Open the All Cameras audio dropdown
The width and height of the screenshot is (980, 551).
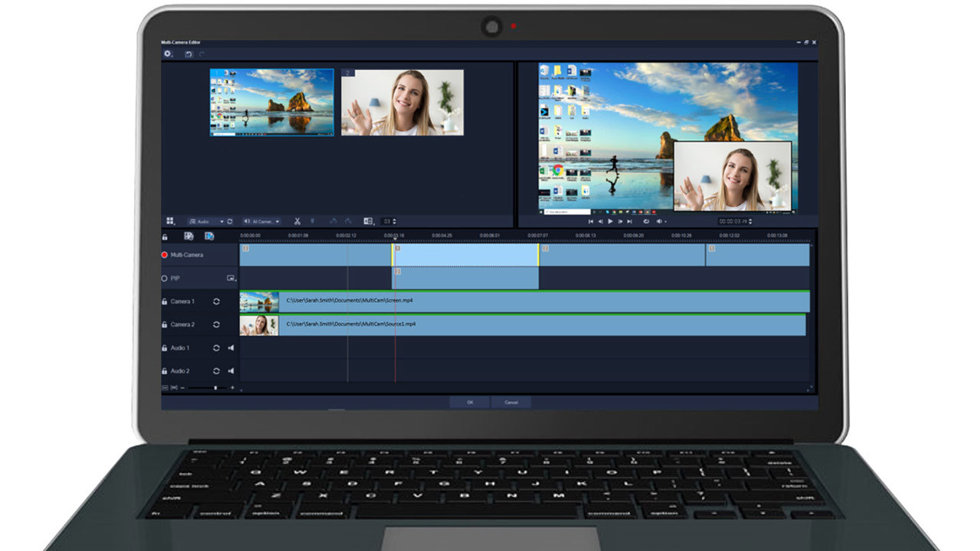(262, 221)
